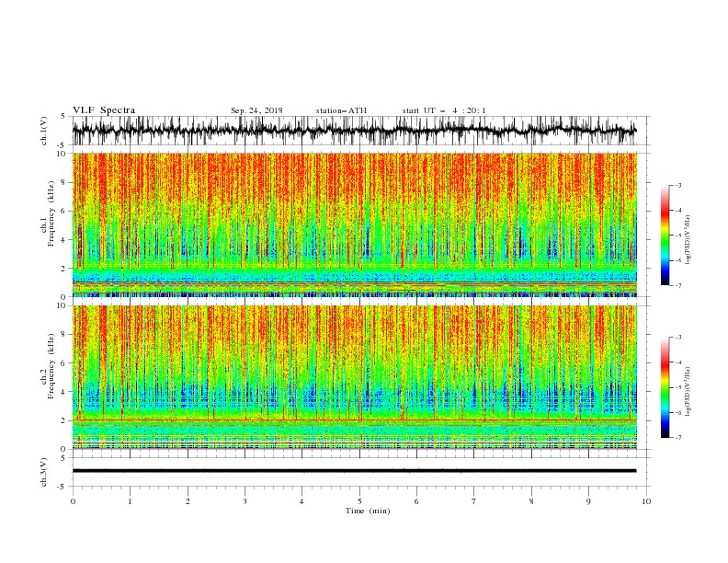Click the 'Time (min)' axis label
Screen dimensions: 728x563
point(368,511)
